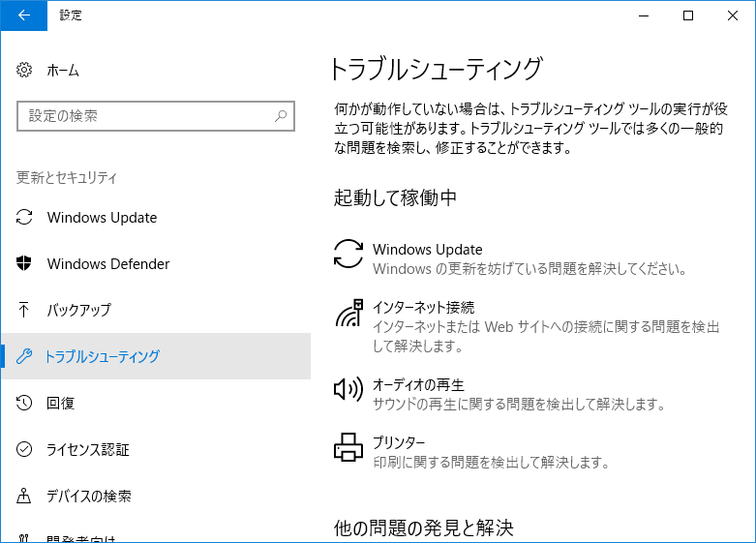Minimize the settings window
Image resolution: width=756 pixels, height=543 pixels.
644,15
